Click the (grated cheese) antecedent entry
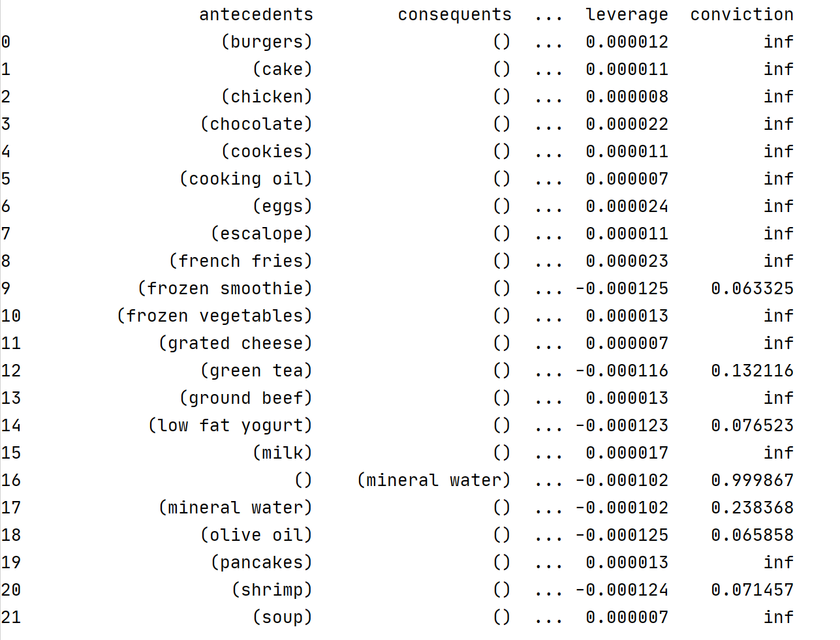Viewport: 840px width, 640px height. [x=235, y=343]
